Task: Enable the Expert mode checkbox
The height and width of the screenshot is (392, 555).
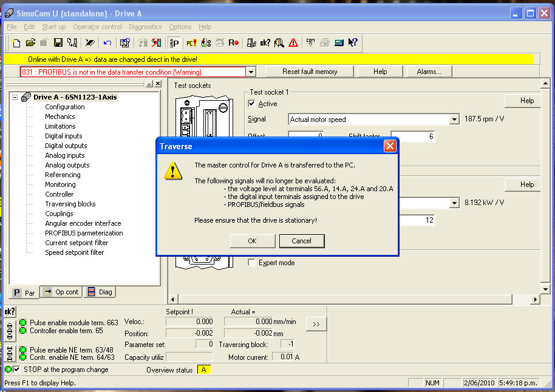Action: (x=251, y=263)
